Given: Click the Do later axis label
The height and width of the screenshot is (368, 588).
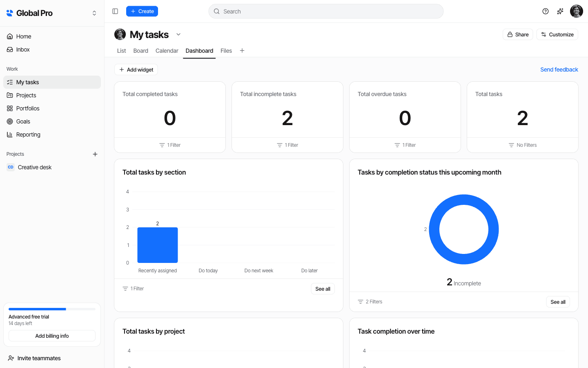Looking at the screenshot, I should coord(310,271).
